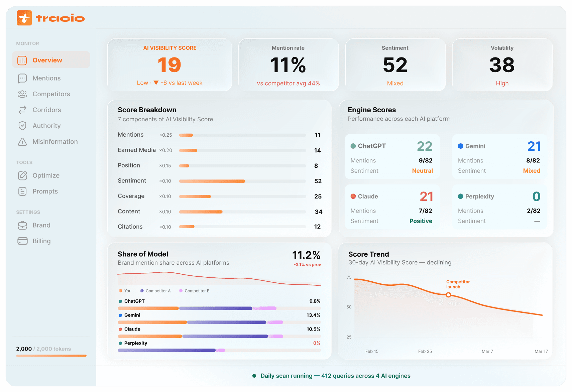Click the Misinformation warning-triangle icon
This screenshot has width=572, height=392.
(22, 142)
